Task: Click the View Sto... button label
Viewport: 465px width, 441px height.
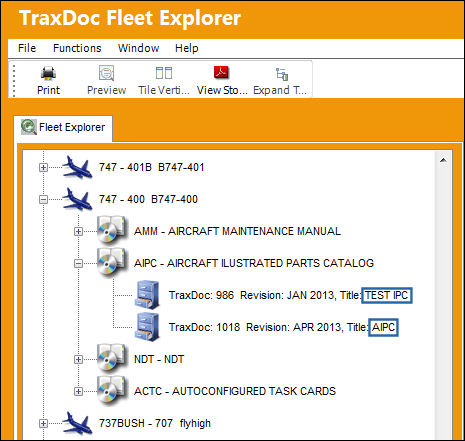Action: pos(222,90)
